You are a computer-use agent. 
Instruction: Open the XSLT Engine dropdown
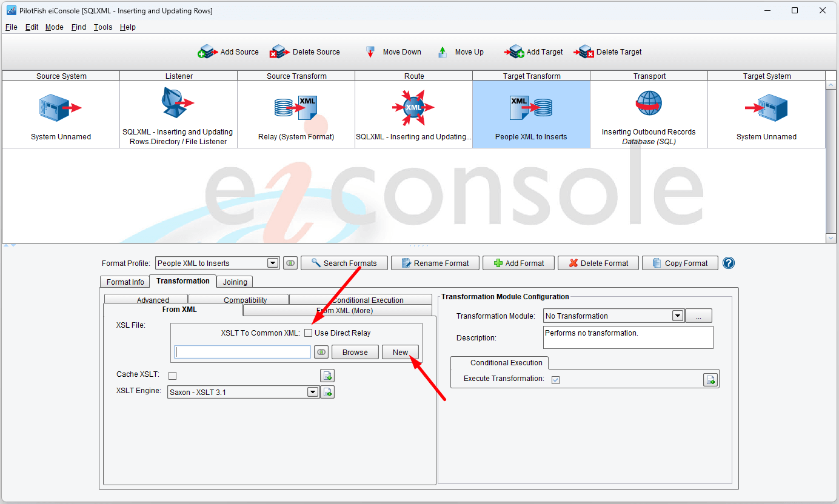[313, 392]
